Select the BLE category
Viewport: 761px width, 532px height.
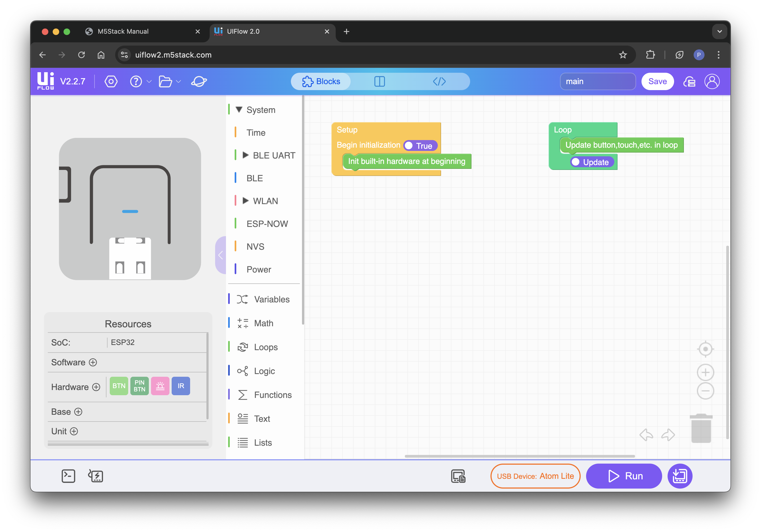coord(254,178)
